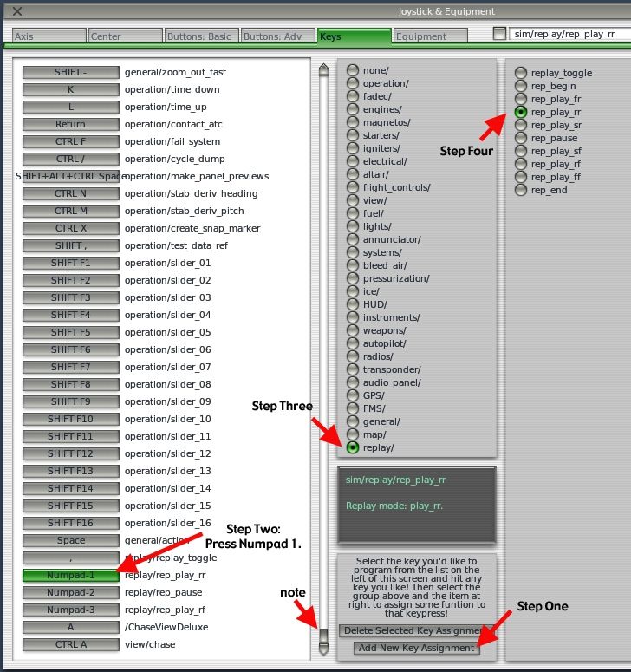Click the key list scroll-down arrow
Image resolution: width=631 pixels, height=672 pixels.
click(x=324, y=649)
